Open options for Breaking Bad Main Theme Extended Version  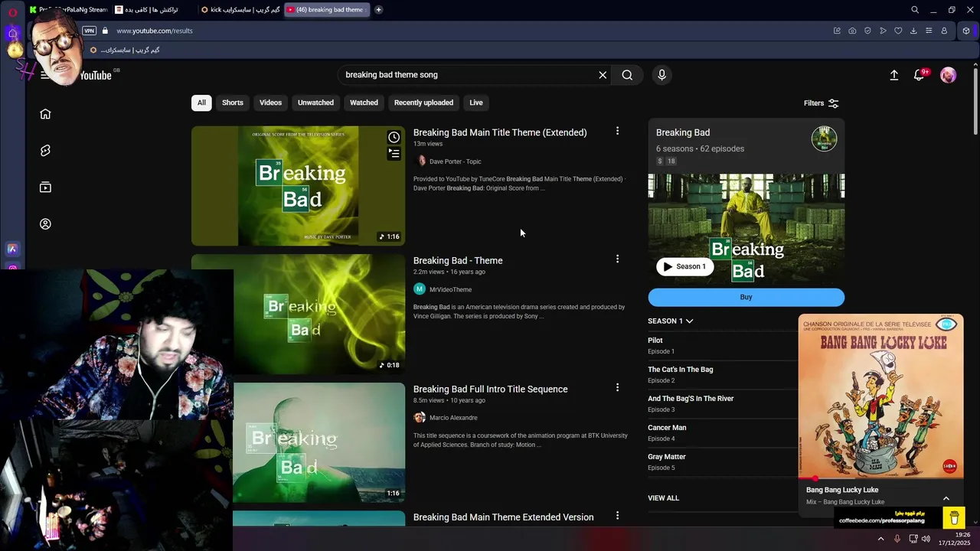pyautogui.click(x=617, y=516)
